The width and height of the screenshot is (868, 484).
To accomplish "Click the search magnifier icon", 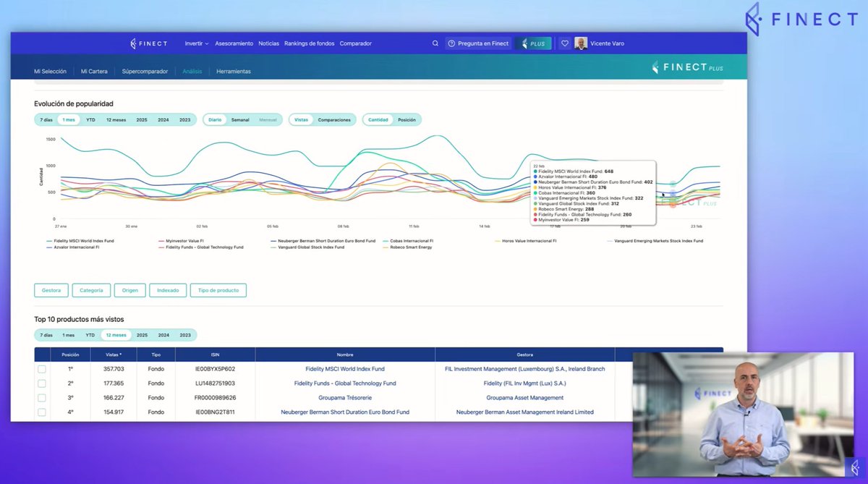I will [x=435, y=43].
